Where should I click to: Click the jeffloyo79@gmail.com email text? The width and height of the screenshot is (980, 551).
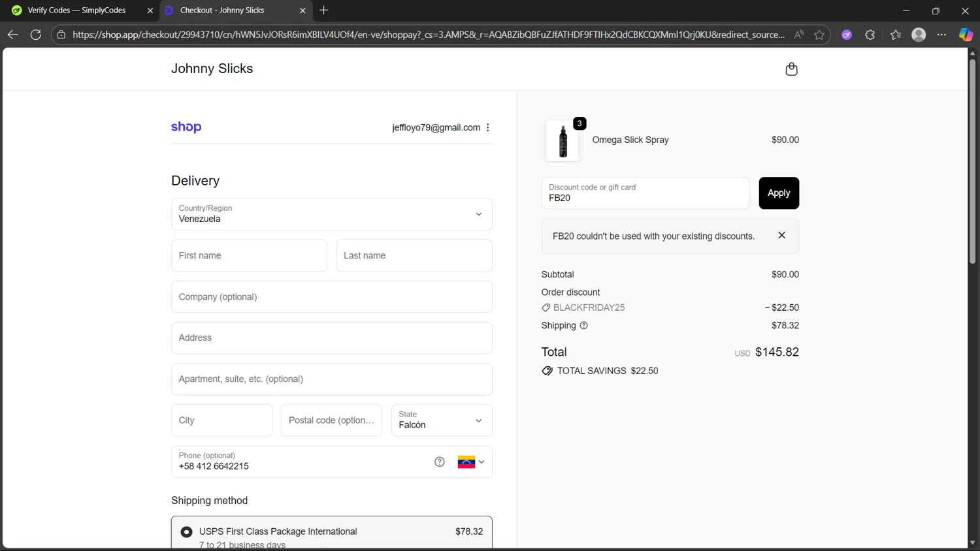point(436,128)
